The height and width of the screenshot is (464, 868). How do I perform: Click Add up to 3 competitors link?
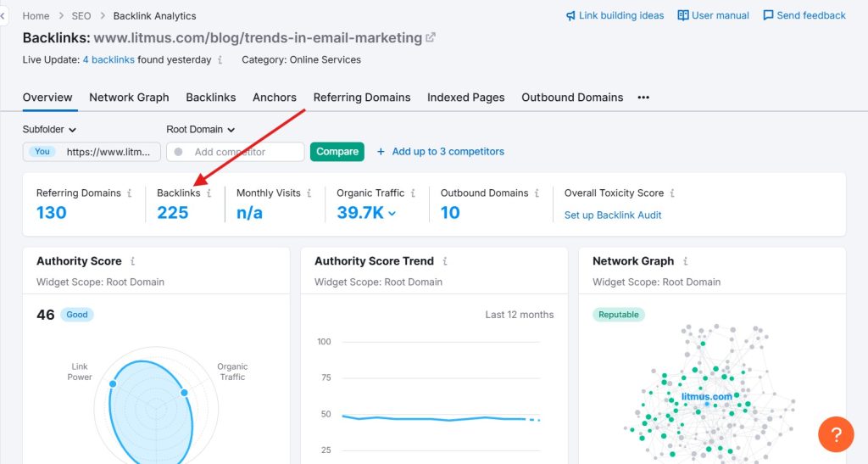pos(448,152)
